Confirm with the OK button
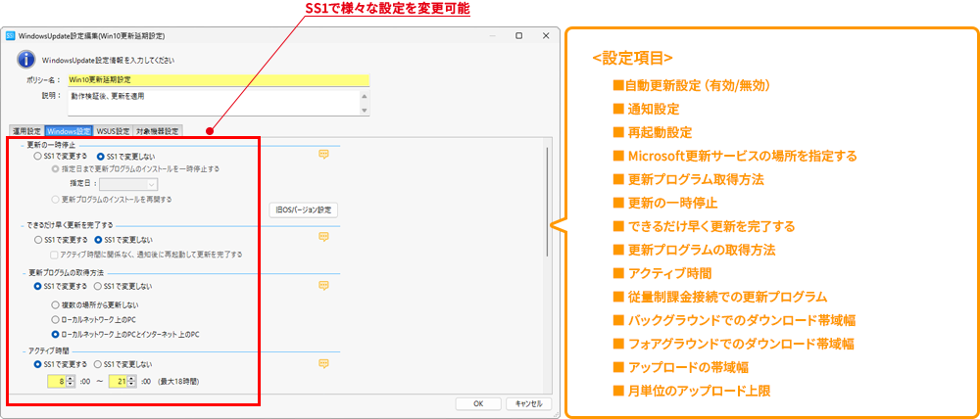 (479, 403)
